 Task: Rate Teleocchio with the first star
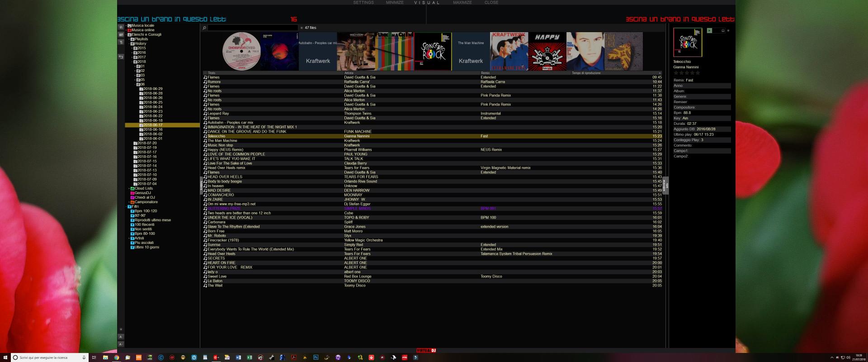pos(676,73)
